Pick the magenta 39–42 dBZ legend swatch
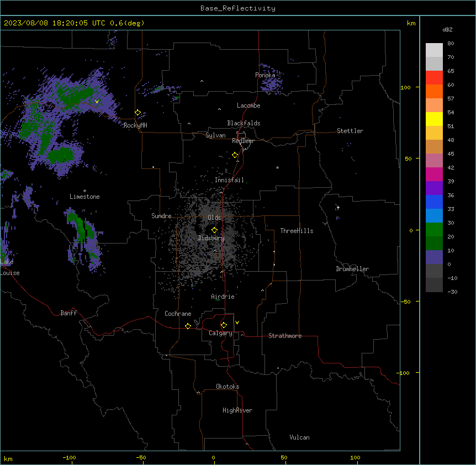476x465 pixels. tap(434, 174)
